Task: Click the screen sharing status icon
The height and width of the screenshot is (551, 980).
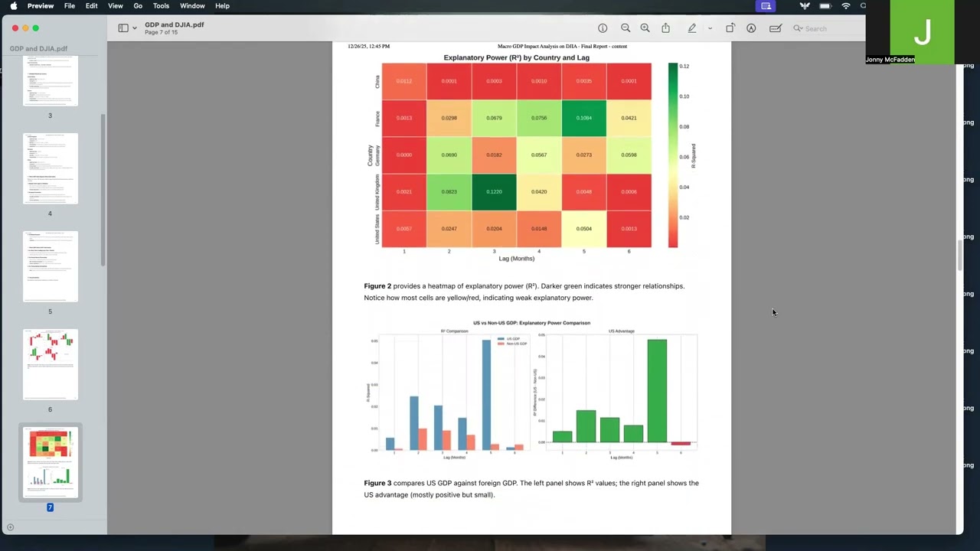Action: pos(766,6)
